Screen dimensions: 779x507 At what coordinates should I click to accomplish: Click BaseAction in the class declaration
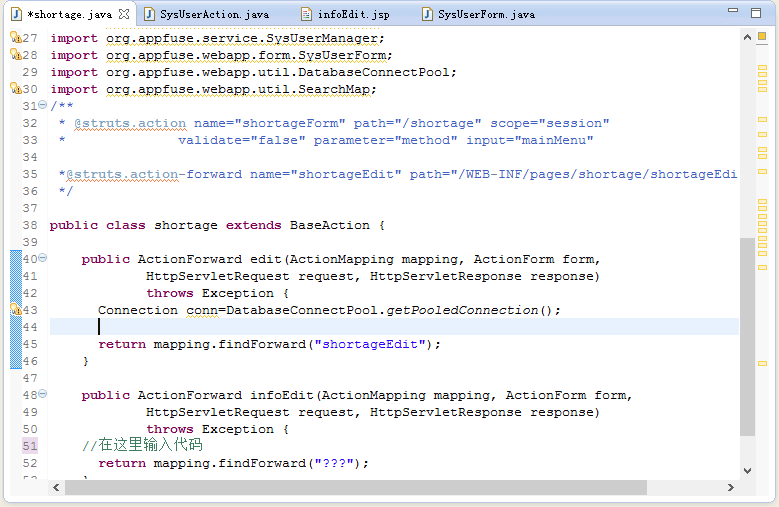coord(330,225)
